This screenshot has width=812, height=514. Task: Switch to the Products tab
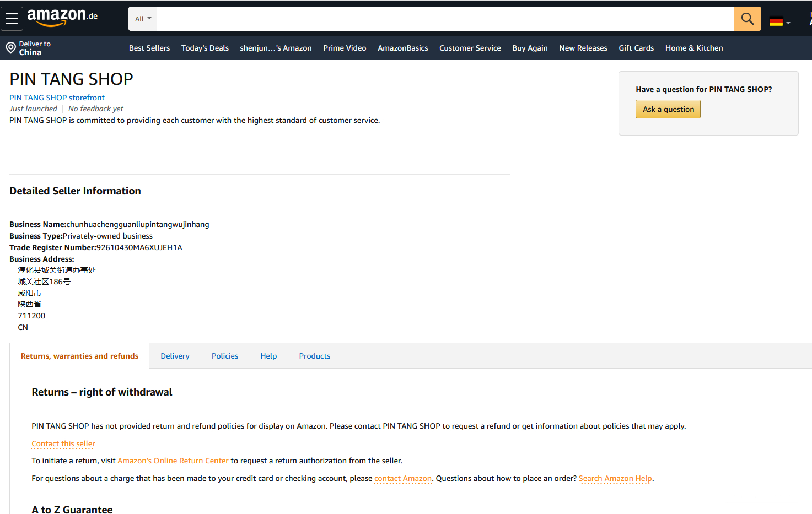315,356
